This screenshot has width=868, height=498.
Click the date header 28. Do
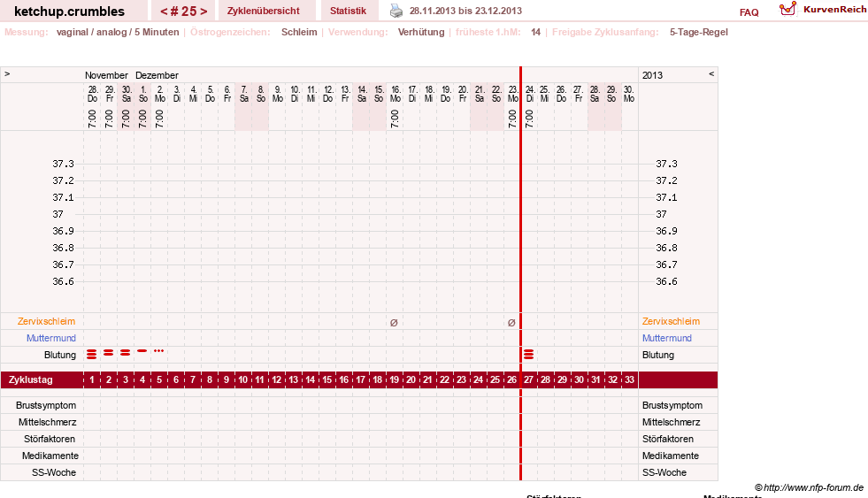click(x=92, y=94)
